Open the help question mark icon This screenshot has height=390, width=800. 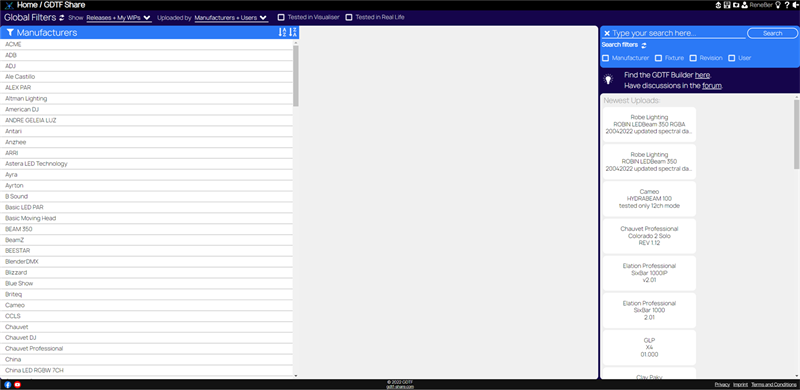tap(787, 5)
